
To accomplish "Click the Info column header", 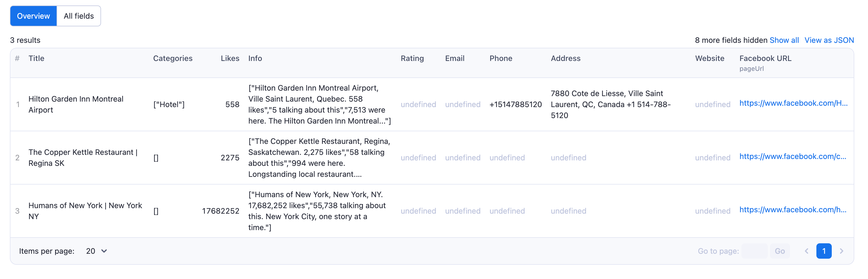I will click(255, 58).
